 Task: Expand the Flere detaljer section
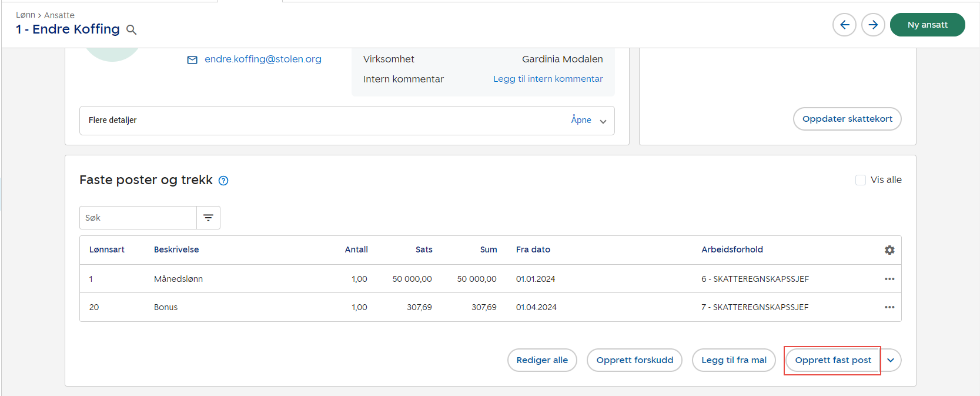coord(589,121)
